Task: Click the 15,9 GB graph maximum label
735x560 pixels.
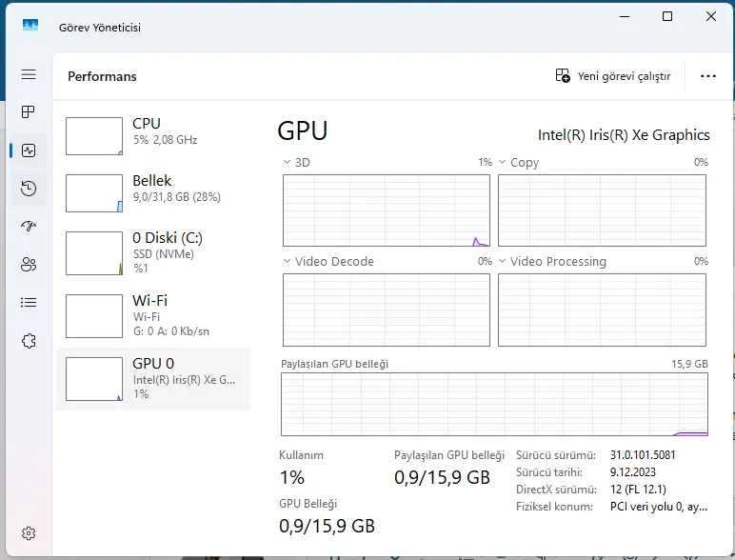Action: [x=689, y=364]
